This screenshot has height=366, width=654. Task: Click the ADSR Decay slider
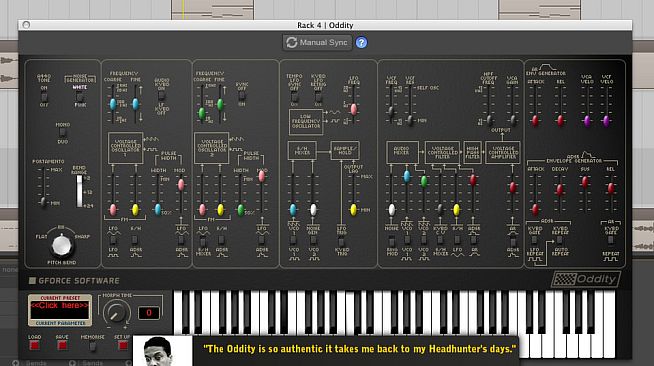pos(560,190)
